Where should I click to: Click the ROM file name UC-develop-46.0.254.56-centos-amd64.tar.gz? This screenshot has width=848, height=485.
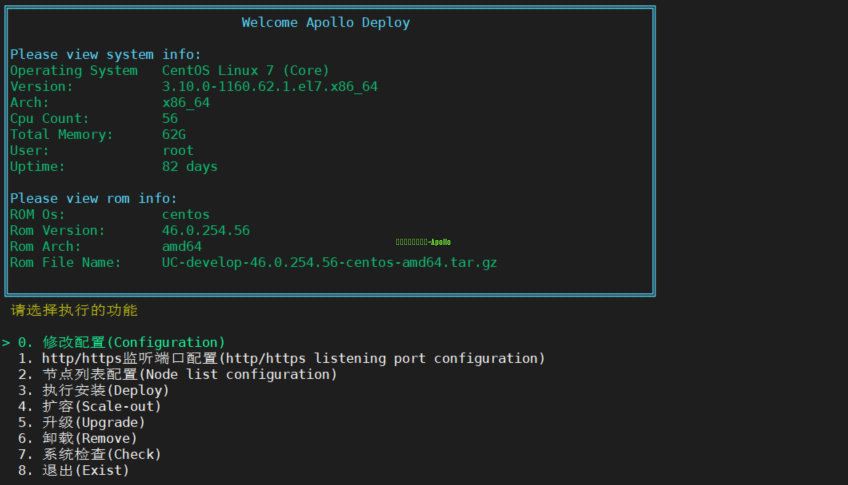point(329,262)
